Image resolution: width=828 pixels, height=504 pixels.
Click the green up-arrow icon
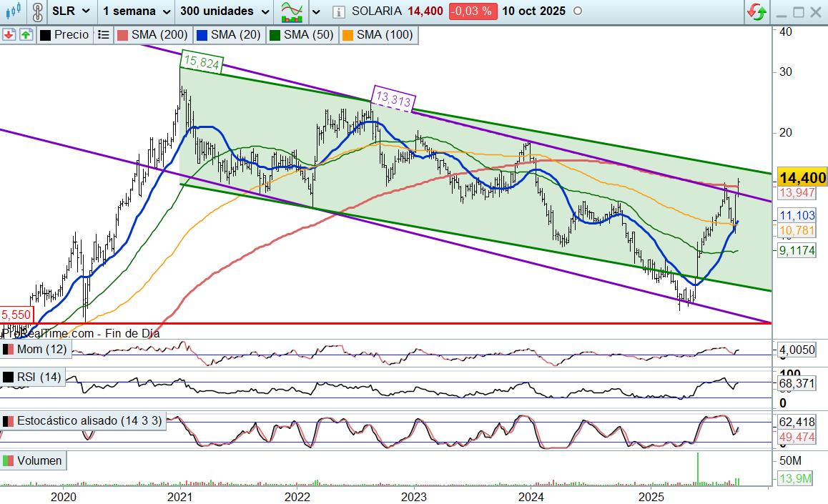[x=25, y=34]
